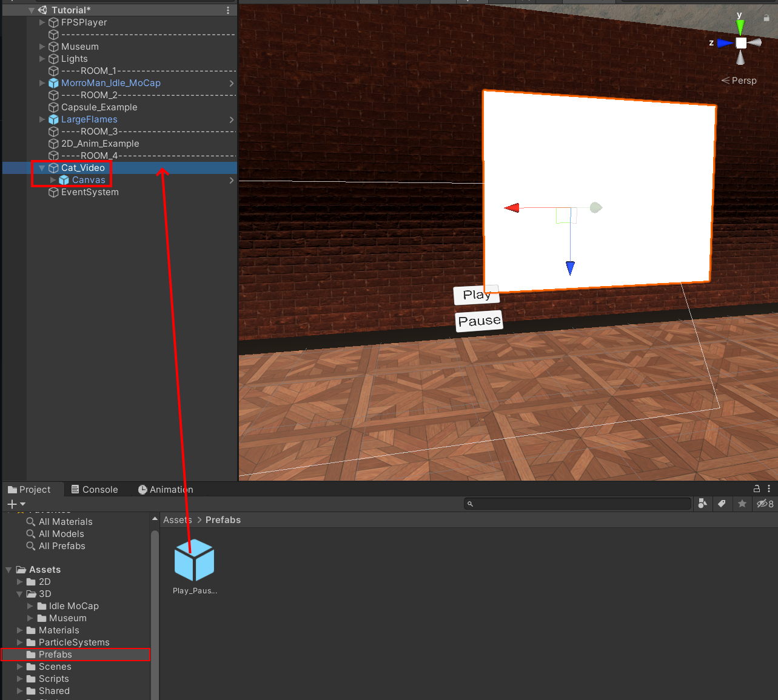Select the Play_Paus prefab asset thumbnail
The height and width of the screenshot is (700, 778).
point(195,561)
